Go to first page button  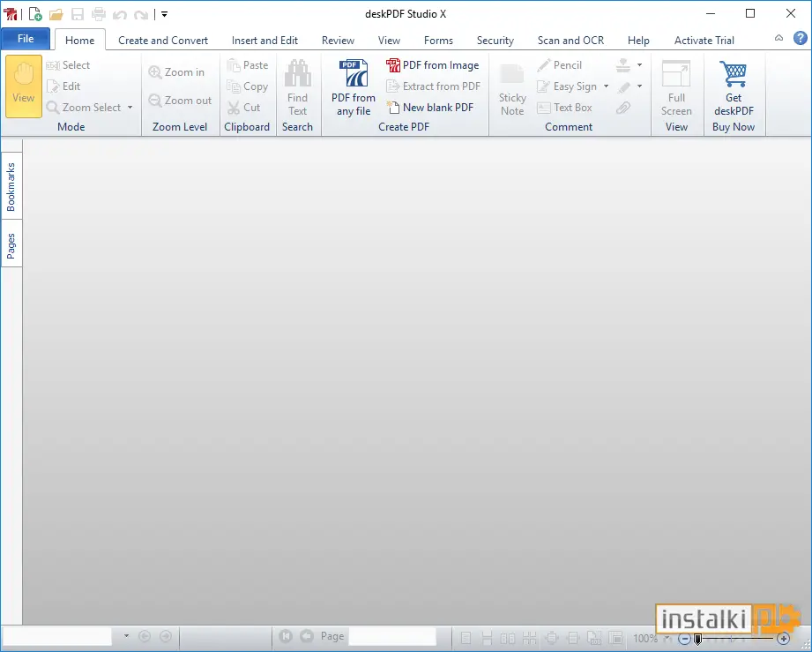pos(286,635)
